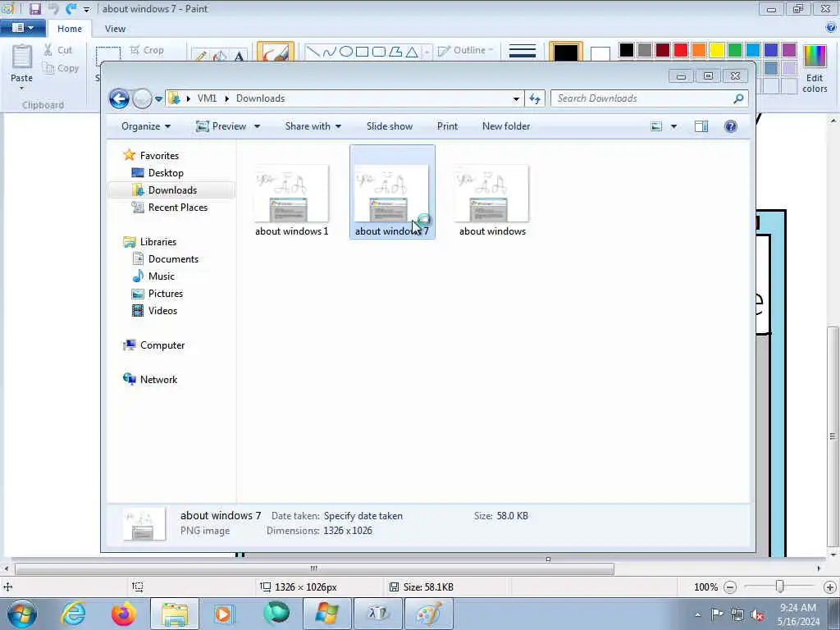Select Recent Places in the navigation pane
Screen dimensions: 840x630
[x=170, y=208]
